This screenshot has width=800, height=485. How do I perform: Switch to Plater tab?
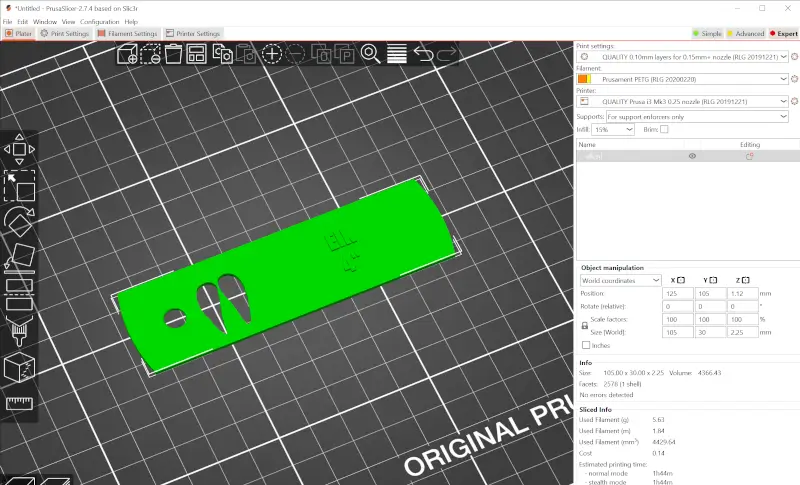[x=18, y=34]
